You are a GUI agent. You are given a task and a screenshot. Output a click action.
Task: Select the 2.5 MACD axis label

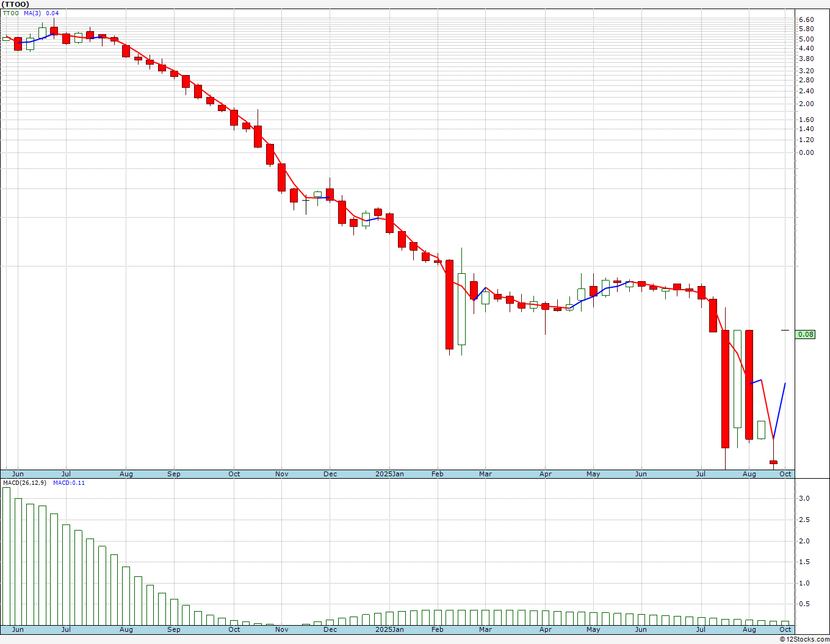[x=804, y=520]
